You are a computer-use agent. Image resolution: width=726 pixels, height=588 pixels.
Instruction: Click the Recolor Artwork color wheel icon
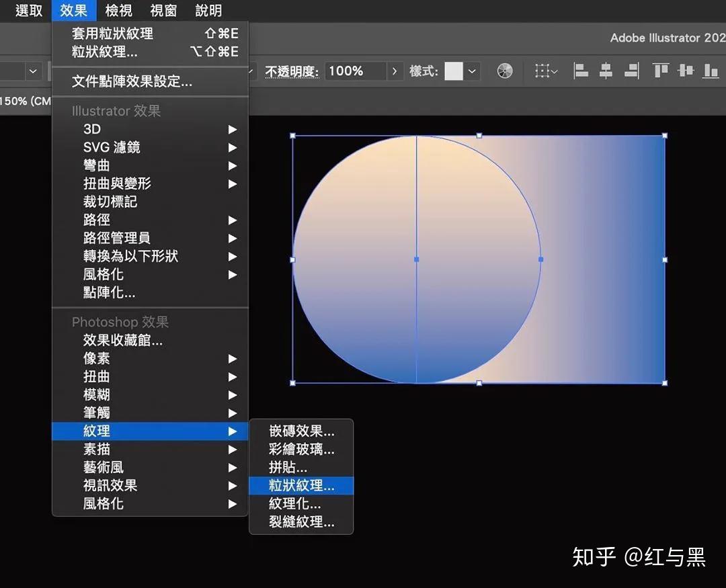click(505, 71)
